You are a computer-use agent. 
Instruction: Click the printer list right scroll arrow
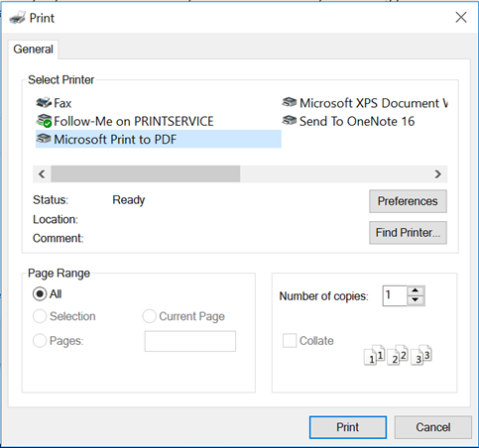[438, 174]
